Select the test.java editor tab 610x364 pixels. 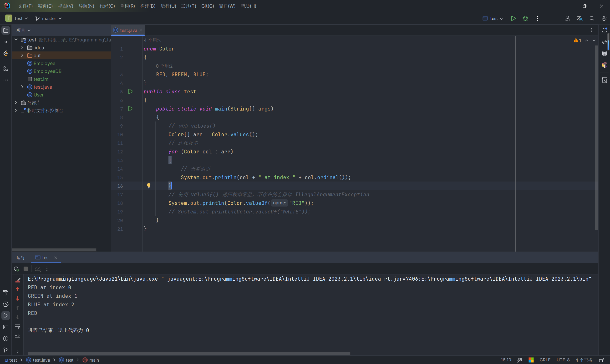click(x=128, y=30)
